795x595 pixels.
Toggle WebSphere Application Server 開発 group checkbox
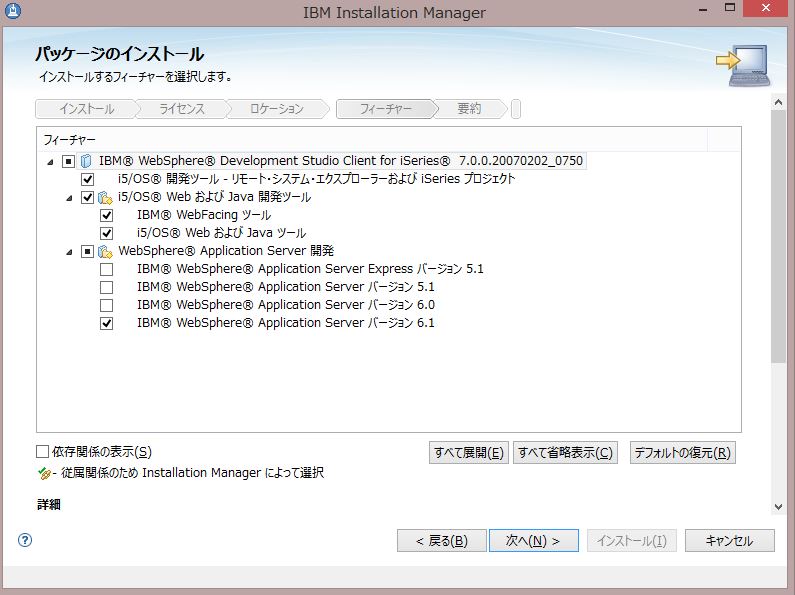point(87,251)
